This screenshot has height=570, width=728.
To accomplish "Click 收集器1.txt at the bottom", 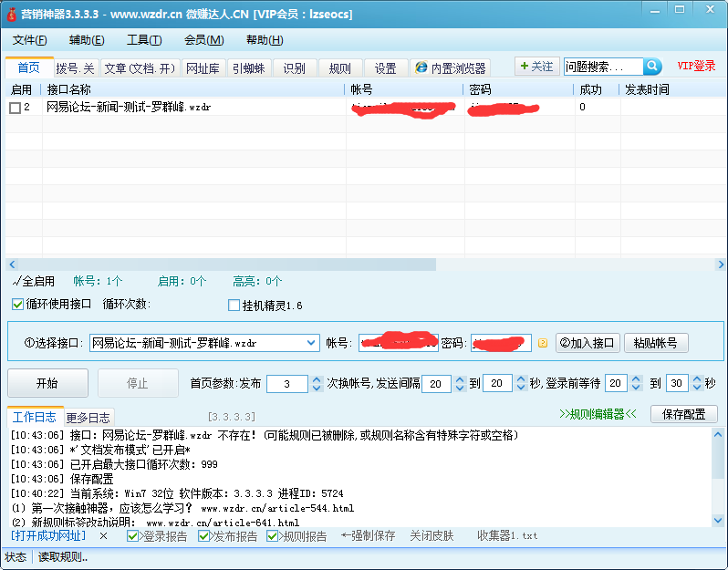I will point(507,536).
